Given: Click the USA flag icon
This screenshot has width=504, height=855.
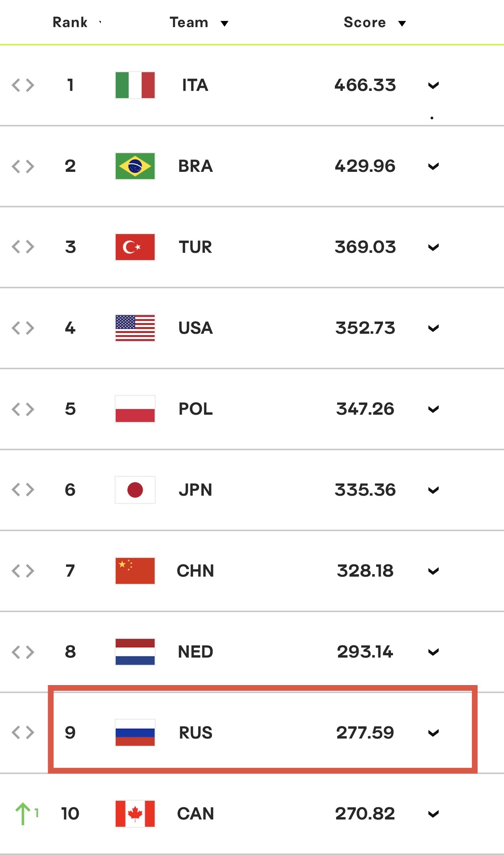Looking at the screenshot, I should 135,328.
